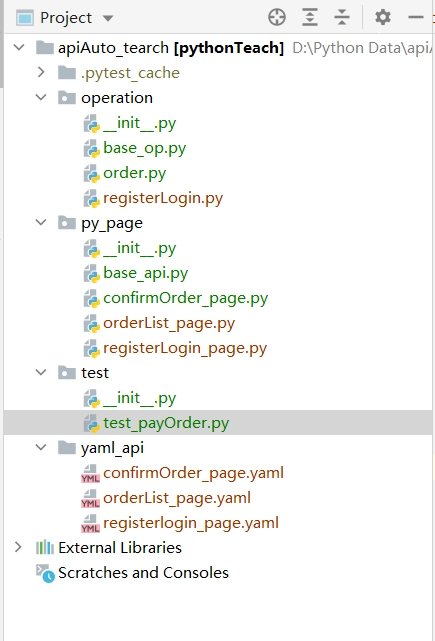
Task: Click the Python icon of order.py
Action: 92,173
